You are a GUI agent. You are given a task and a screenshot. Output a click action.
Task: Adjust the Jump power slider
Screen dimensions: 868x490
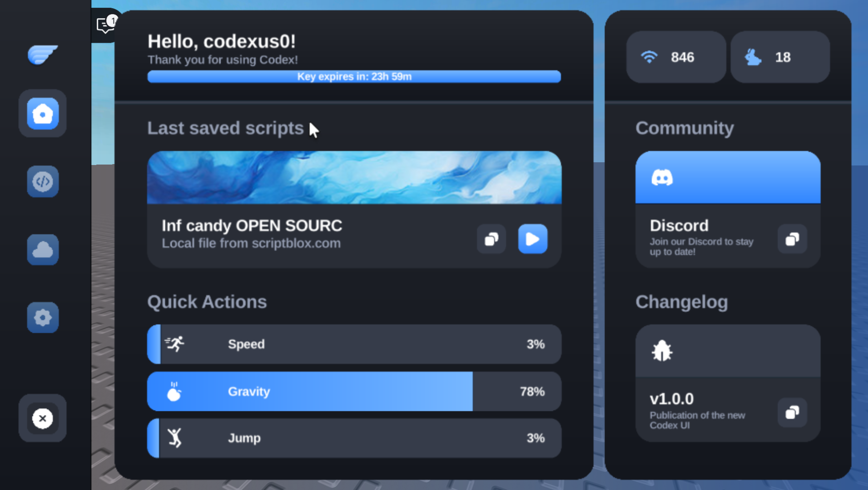click(354, 438)
